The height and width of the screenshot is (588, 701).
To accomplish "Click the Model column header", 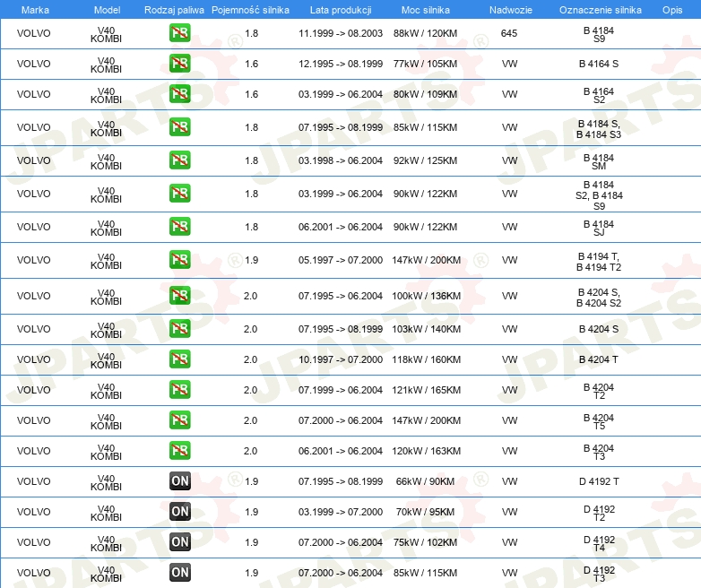I will click(x=107, y=10).
